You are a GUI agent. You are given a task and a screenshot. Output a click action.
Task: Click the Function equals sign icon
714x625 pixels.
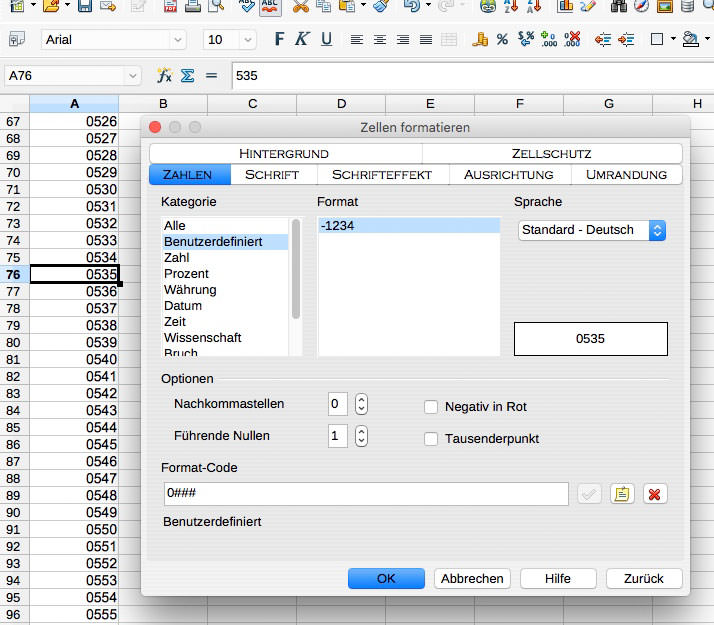tap(211, 76)
